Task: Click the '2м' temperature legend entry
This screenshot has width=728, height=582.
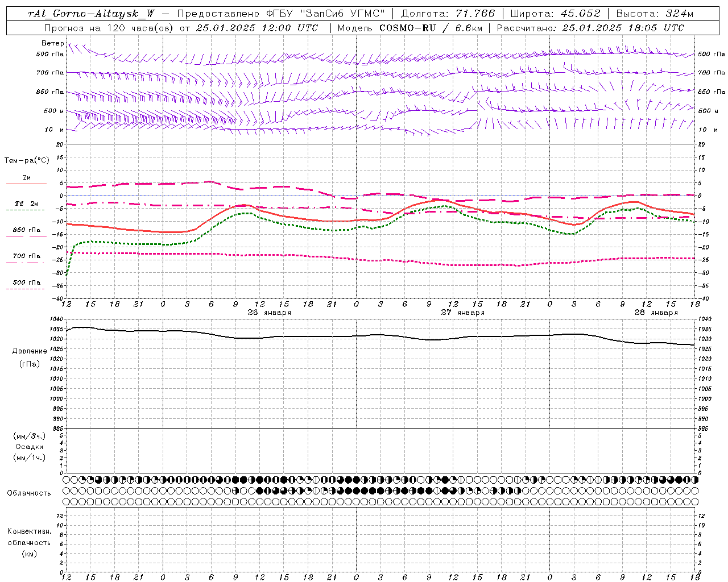Action: (27, 178)
